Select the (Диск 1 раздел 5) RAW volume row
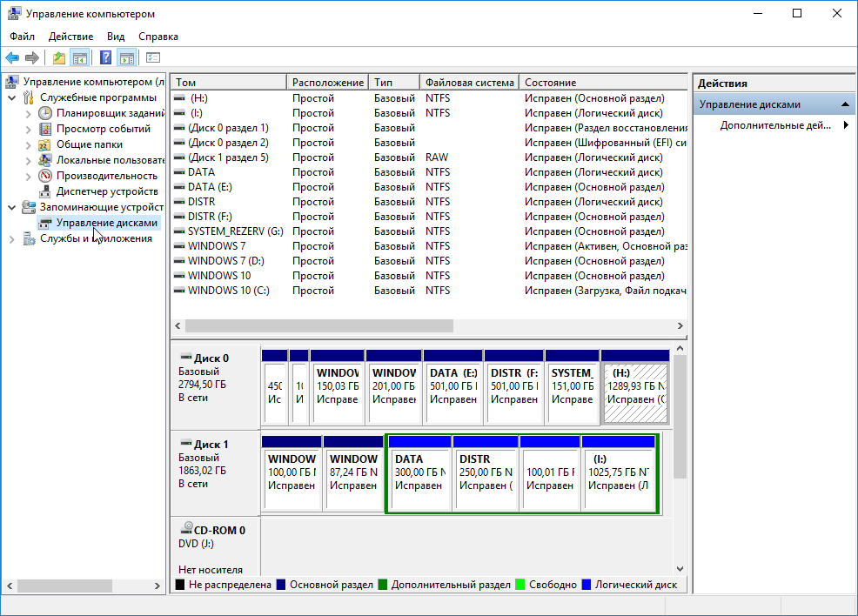Image resolution: width=858 pixels, height=616 pixels. point(429,157)
